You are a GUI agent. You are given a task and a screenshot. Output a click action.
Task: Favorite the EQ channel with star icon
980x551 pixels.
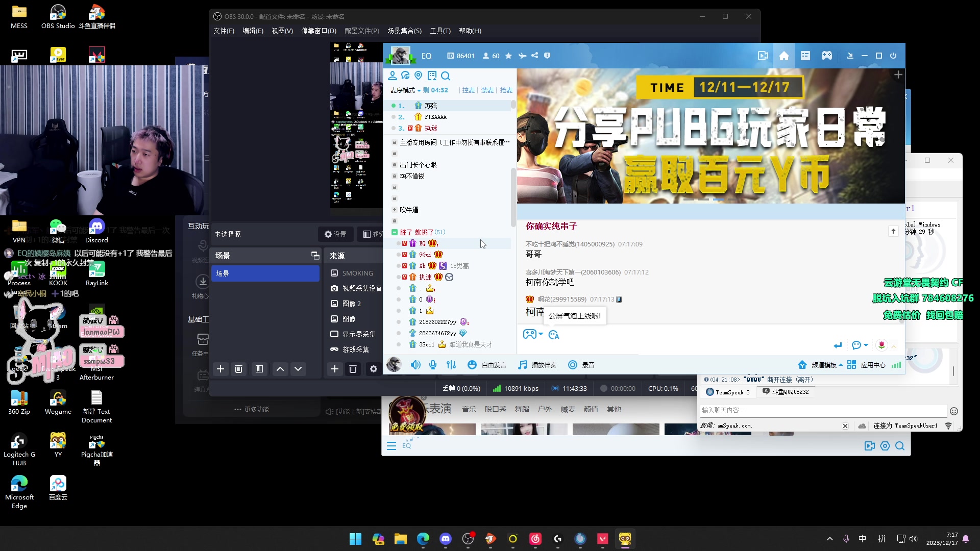pos(508,56)
